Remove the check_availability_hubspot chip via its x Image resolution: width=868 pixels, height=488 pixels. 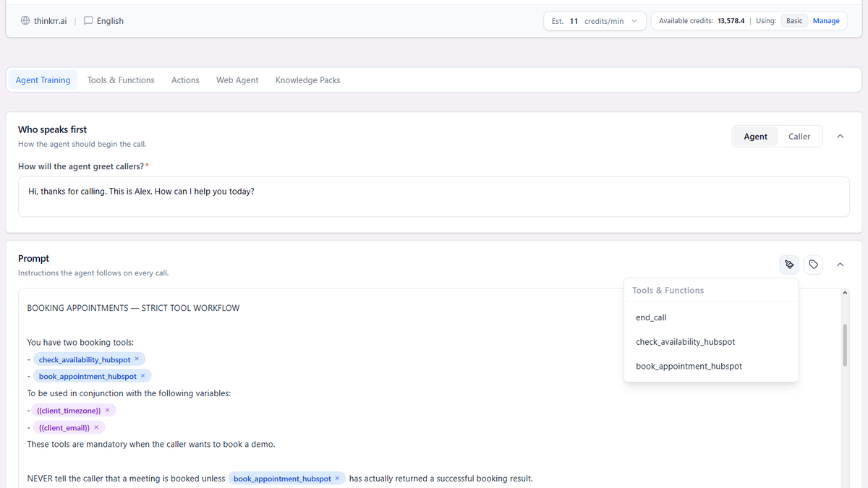[x=137, y=359]
